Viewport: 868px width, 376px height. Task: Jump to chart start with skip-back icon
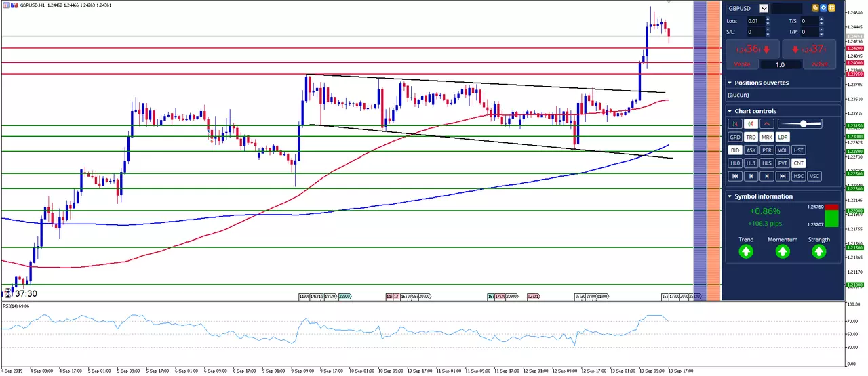pyautogui.click(x=735, y=176)
